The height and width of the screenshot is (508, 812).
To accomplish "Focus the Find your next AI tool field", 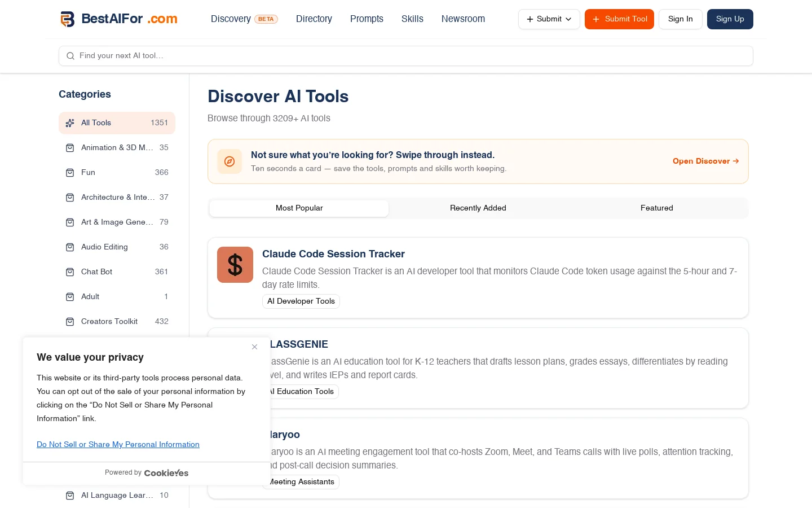I will click(406, 56).
